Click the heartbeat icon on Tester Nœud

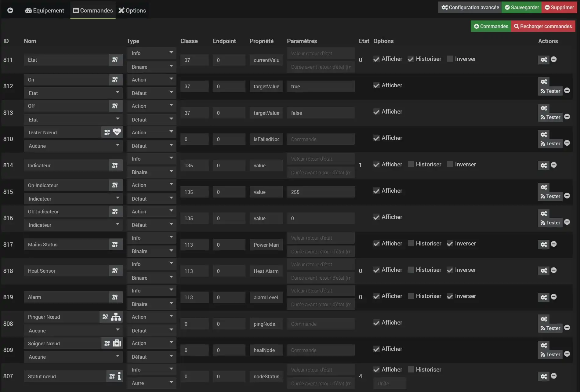117,132
